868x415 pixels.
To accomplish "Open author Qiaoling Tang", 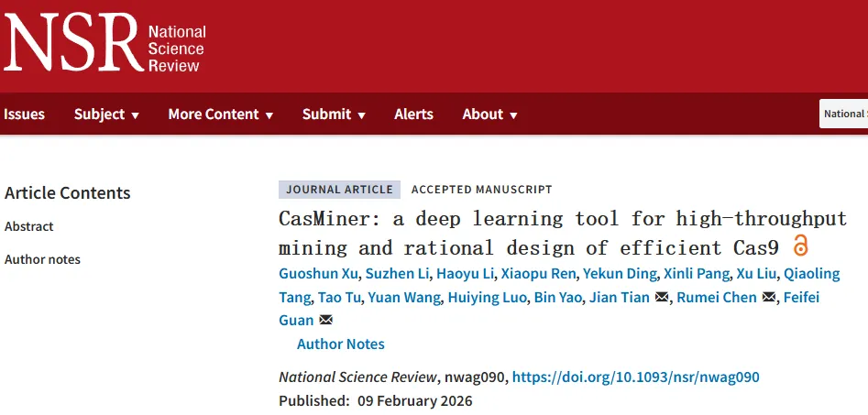I will (x=811, y=274).
